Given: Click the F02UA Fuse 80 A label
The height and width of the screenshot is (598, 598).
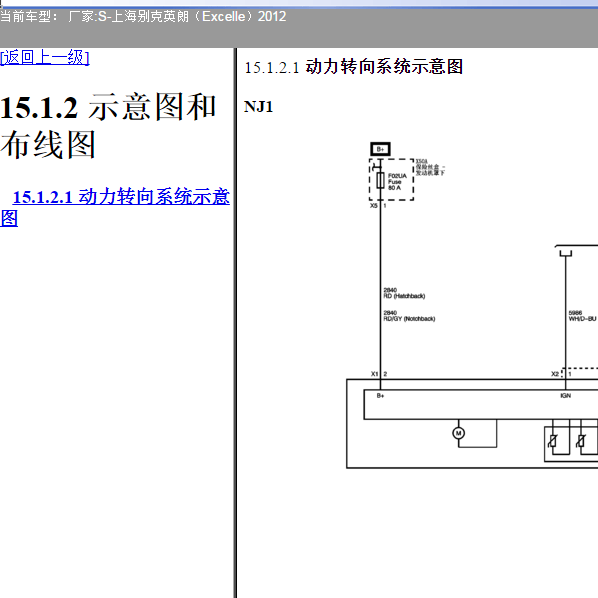Looking at the screenshot, I should (397, 182).
